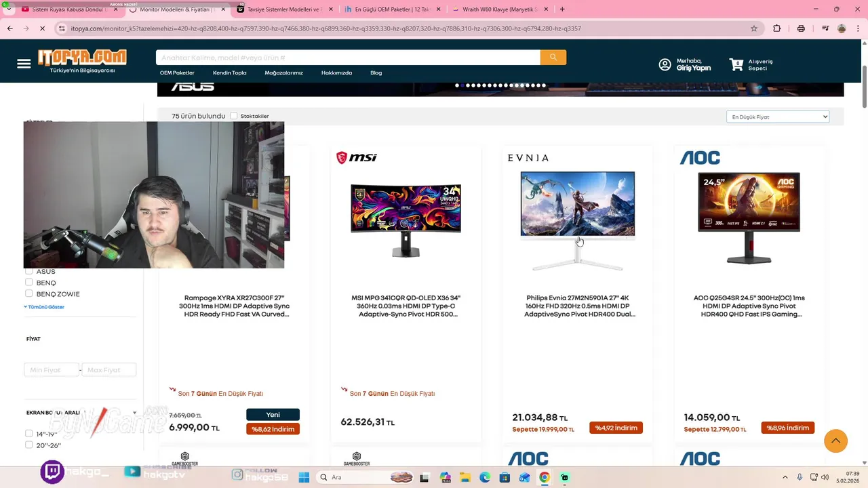Check the 14"-19" screen size filter
This screenshot has width=868, height=488.
[x=28, y=433]
